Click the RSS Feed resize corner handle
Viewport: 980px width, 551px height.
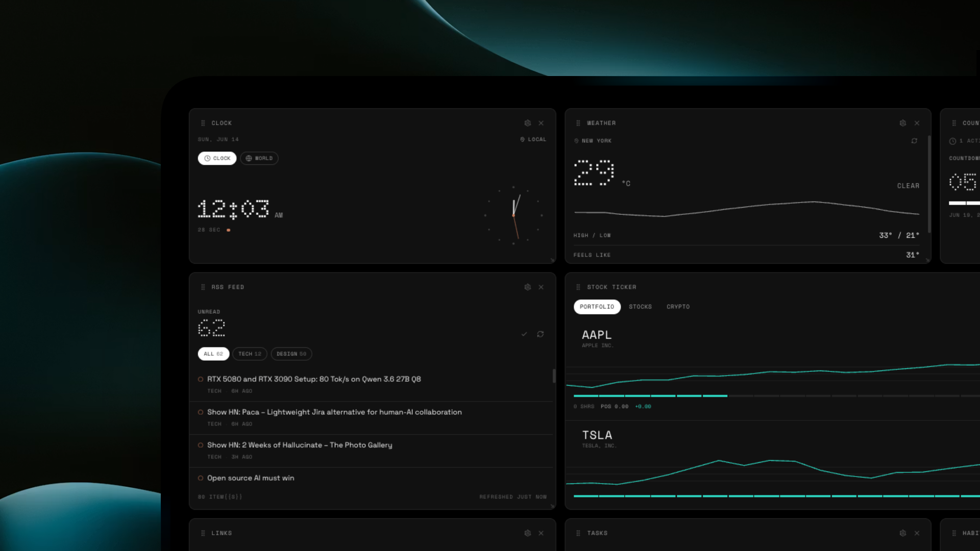[553, 506]
